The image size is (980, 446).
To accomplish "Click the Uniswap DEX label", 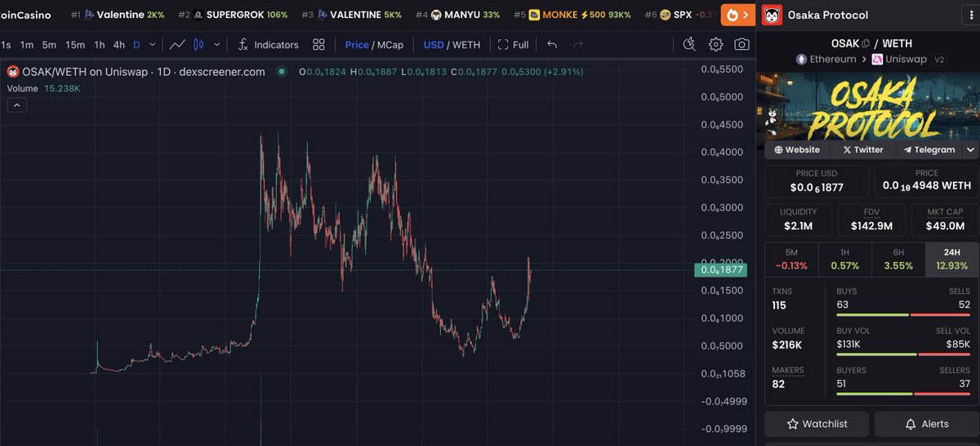I will pyautogui.click(x=900, y=59).
